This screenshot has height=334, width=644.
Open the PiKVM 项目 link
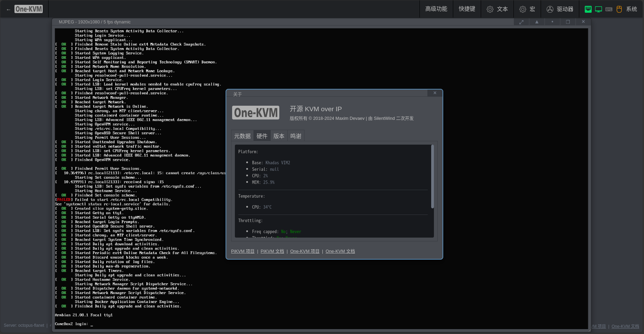243,251
